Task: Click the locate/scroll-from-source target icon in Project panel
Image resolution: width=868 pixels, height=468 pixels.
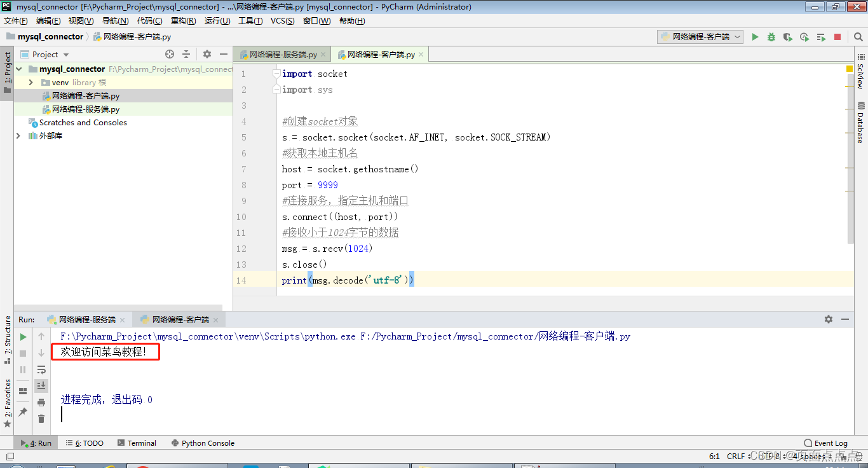Action: coord(170,55)
